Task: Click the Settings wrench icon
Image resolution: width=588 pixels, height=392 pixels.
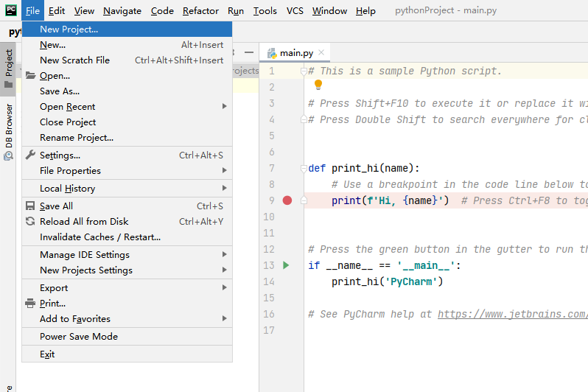Action: coord(30,155)
